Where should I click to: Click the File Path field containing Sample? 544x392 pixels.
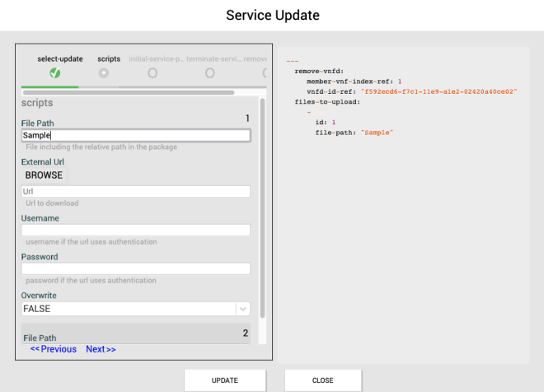click(x=135, y=136)
